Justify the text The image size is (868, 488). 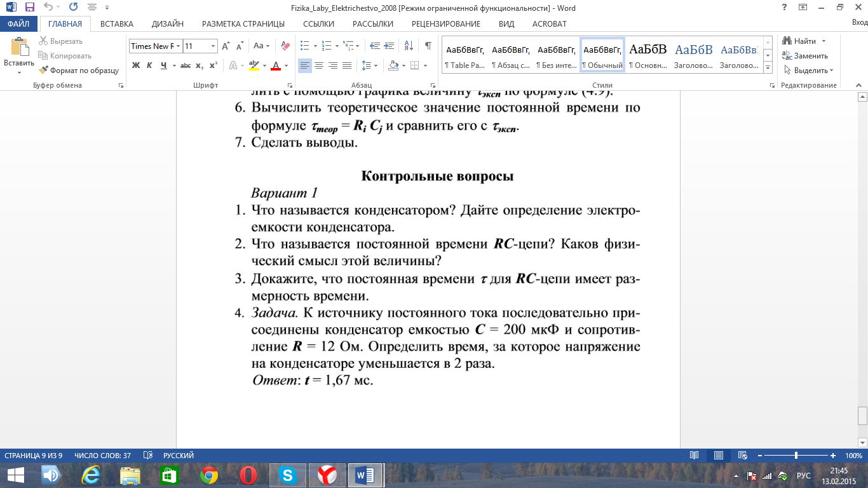tap(347, 65)
